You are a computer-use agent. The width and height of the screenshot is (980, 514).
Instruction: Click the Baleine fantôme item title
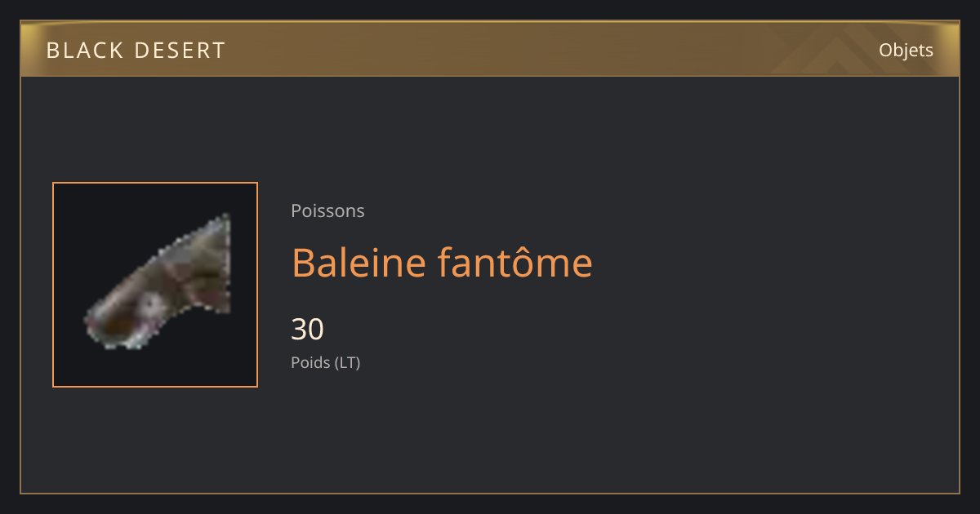[x=442, y=262]
